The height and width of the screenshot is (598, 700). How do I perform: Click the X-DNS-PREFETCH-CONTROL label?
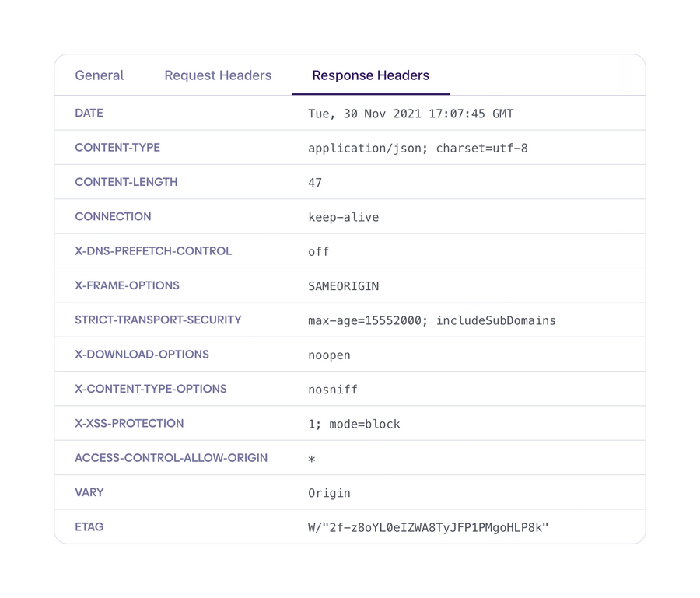pos(153,251)
